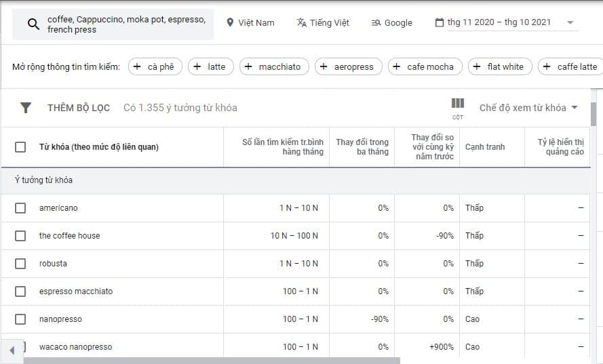Viewport: 603px width, 364px height.
Task: Open the columns (CỘT) icon
Action: (458, 108)
